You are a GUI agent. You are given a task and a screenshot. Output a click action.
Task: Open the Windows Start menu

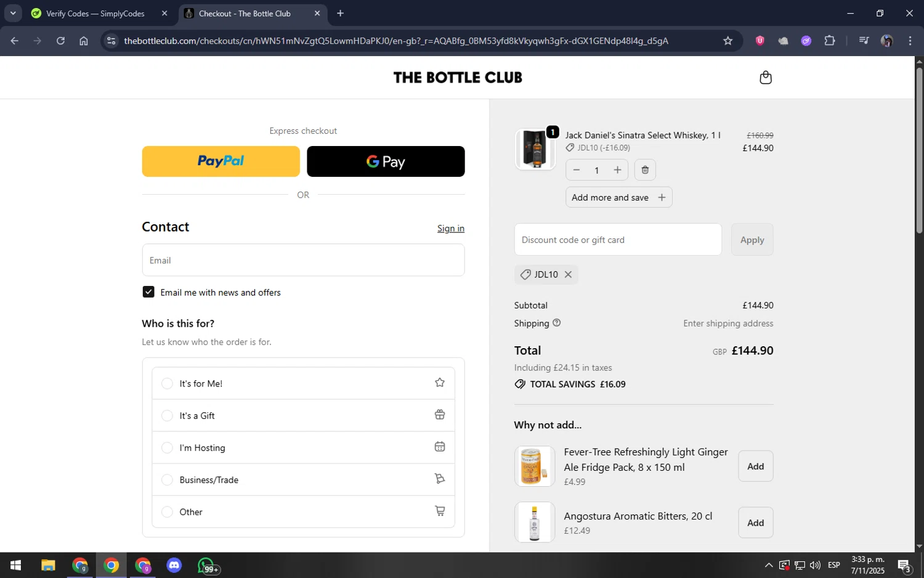16,565
